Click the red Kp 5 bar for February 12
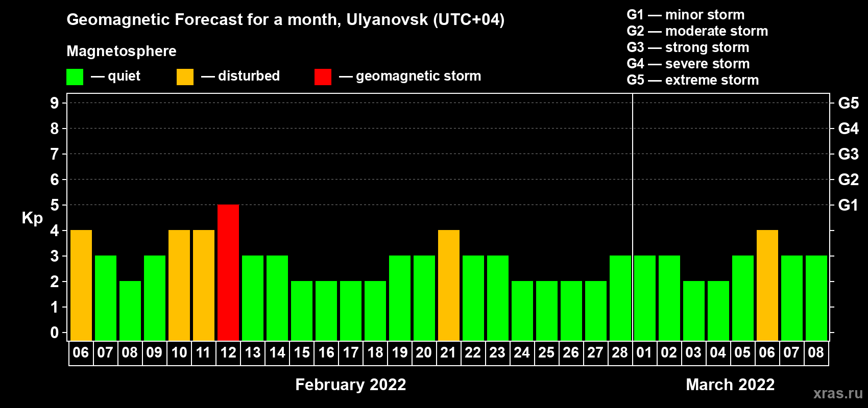This screenshot has width=868, height=408. tap(228, 273)
